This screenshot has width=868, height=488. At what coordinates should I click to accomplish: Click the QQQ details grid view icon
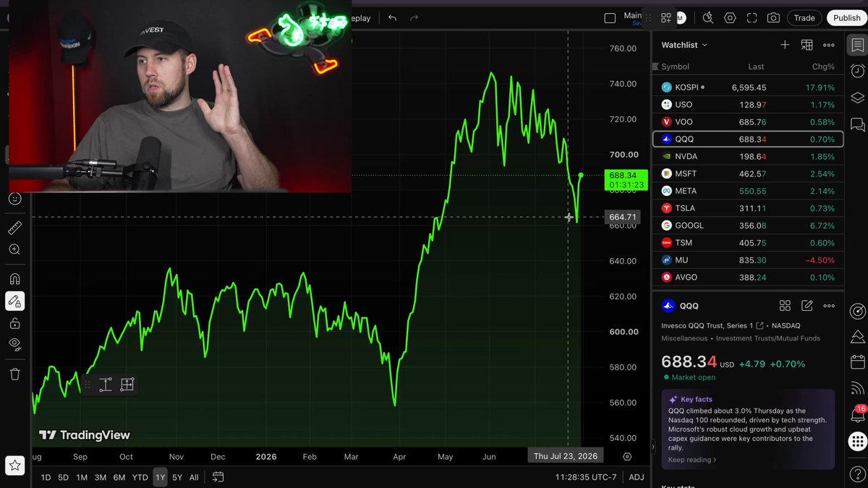(x=785, y=306)
